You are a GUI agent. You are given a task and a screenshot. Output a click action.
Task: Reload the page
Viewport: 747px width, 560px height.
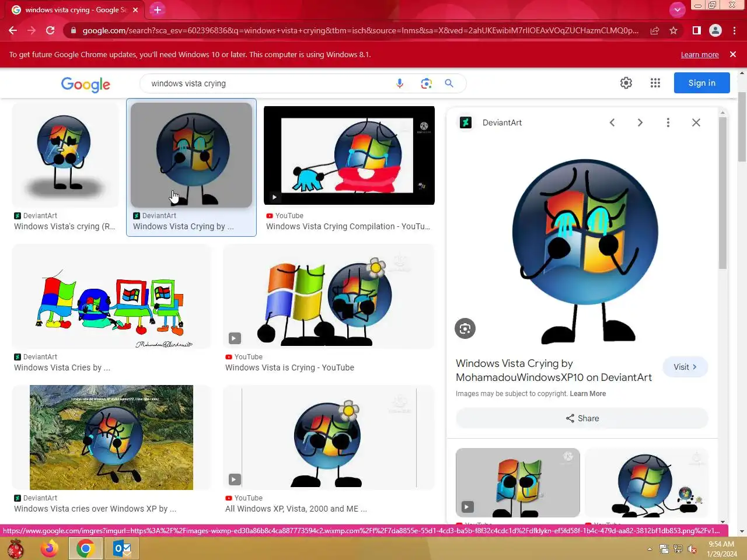pos(50,30)
